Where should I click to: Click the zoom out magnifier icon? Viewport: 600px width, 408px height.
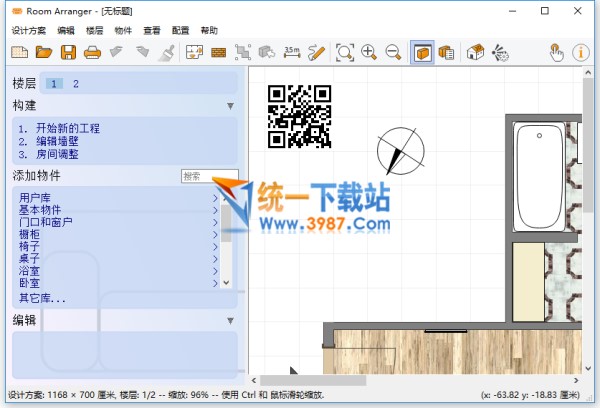pyautogui.click(x=393, y=52)
